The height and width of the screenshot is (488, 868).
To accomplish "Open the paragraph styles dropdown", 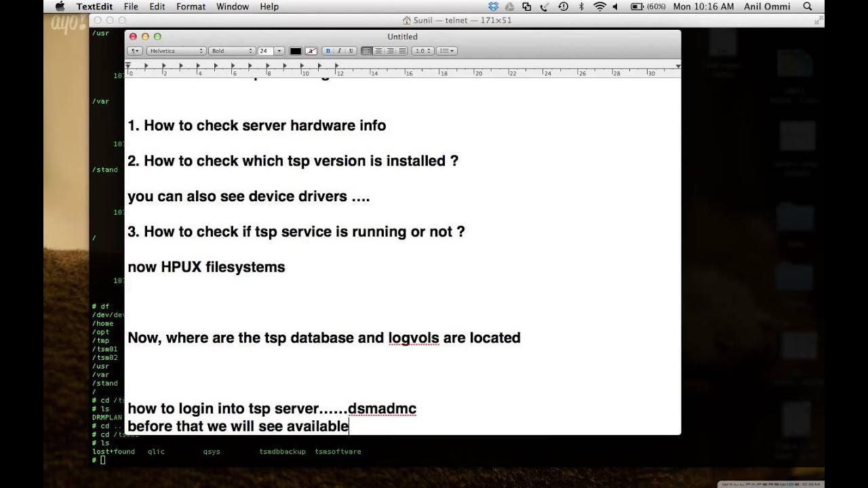I will 135,51.
